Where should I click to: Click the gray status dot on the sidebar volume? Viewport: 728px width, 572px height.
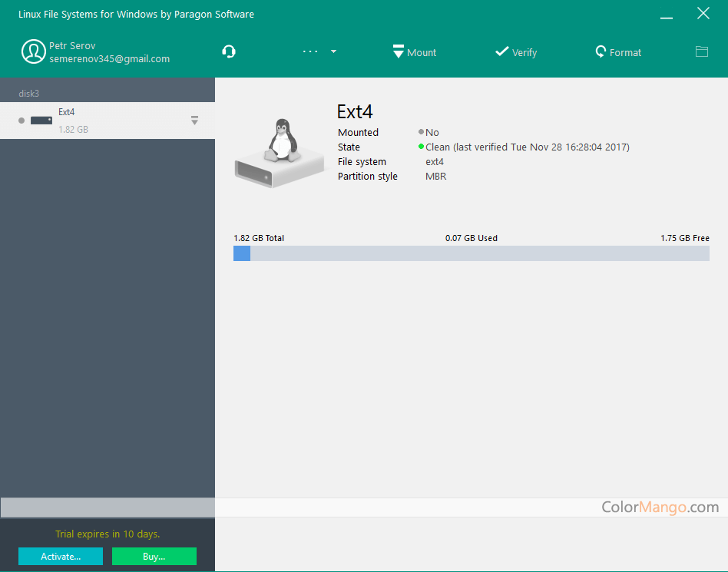[22, 121]
